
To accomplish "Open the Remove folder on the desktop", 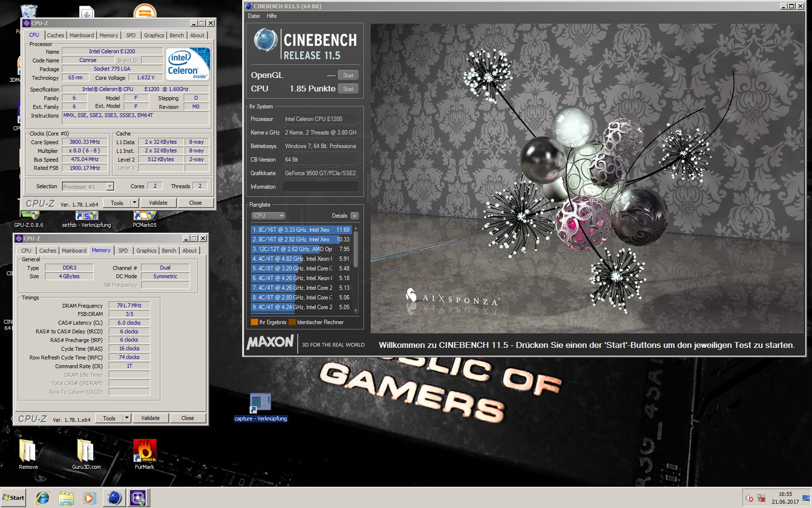I will pyautogui.click(x=28, y=454).
